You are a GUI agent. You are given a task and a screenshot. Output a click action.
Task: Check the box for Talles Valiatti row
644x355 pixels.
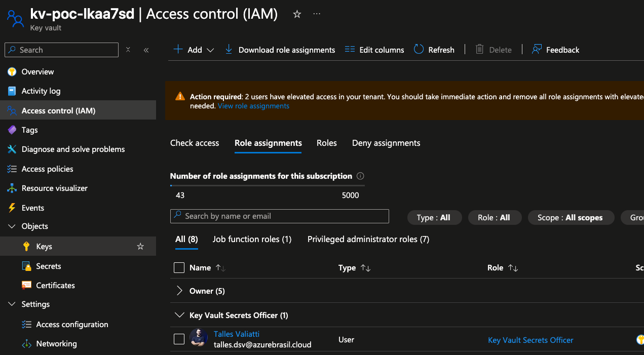click(x=179, y=339)
